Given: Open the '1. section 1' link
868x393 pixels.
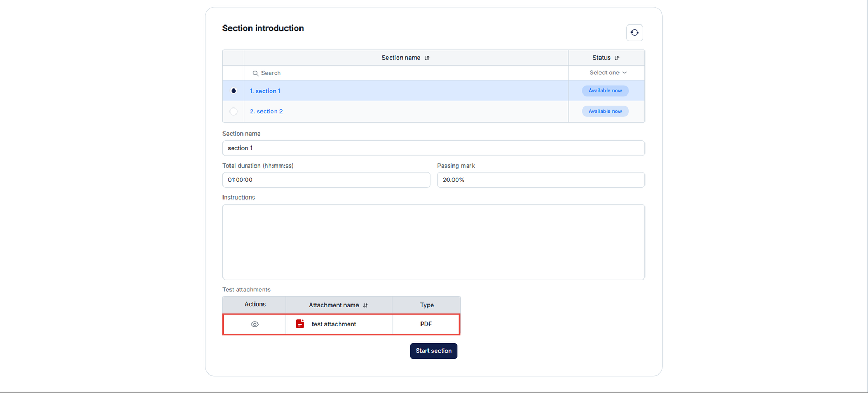Looking at the screenshot, I should [265, 91].
